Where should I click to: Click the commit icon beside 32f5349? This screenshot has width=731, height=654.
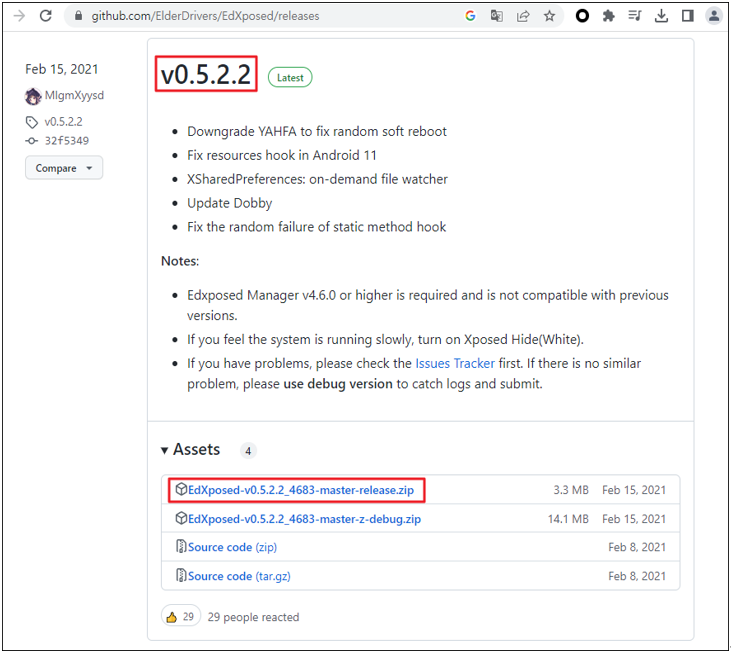[x=31, y=141]
